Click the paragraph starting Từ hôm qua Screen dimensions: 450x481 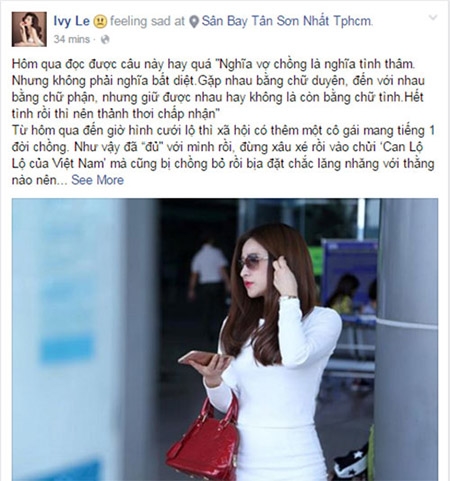pos(223,155)
